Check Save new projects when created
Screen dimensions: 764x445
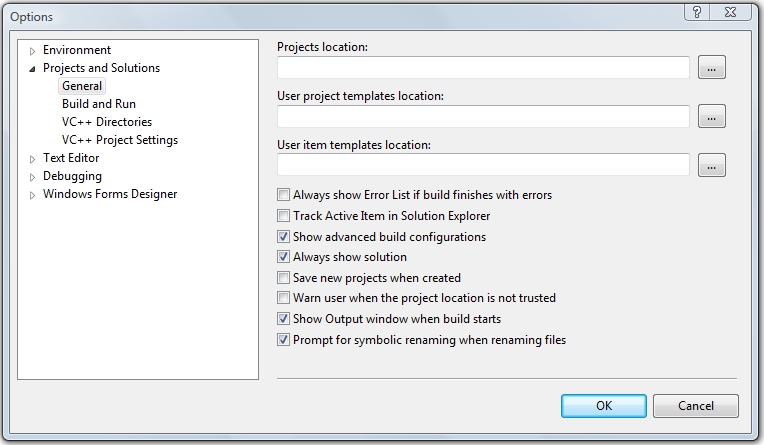click(x=284, y=278)
